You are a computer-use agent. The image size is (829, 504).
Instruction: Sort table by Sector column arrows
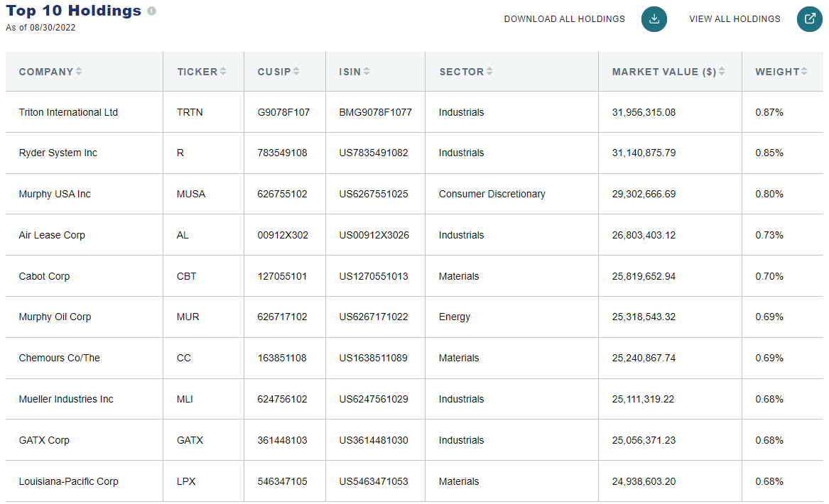point(489,71)
